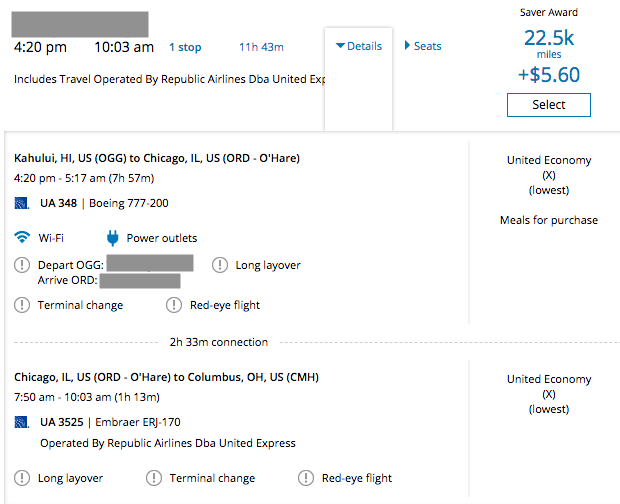
Task: Click first segment Red-eye flight alert icon
Action: click(173, 305)
